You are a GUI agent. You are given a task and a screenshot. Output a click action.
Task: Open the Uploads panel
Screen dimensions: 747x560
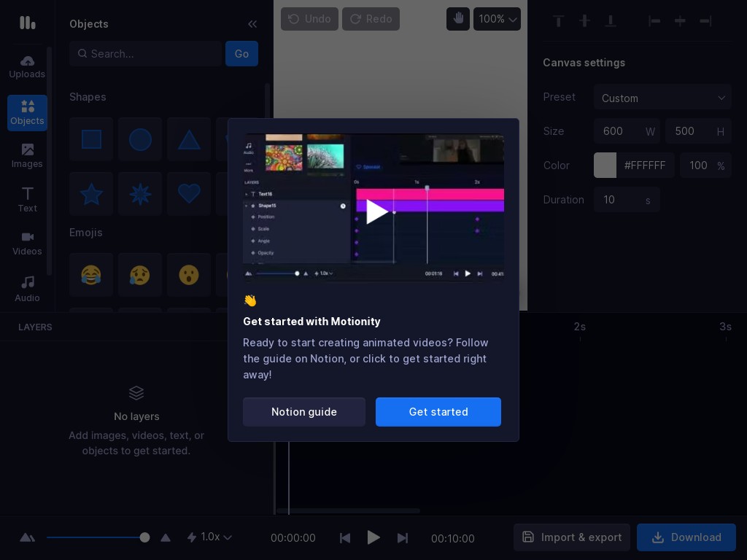point(27,66)
